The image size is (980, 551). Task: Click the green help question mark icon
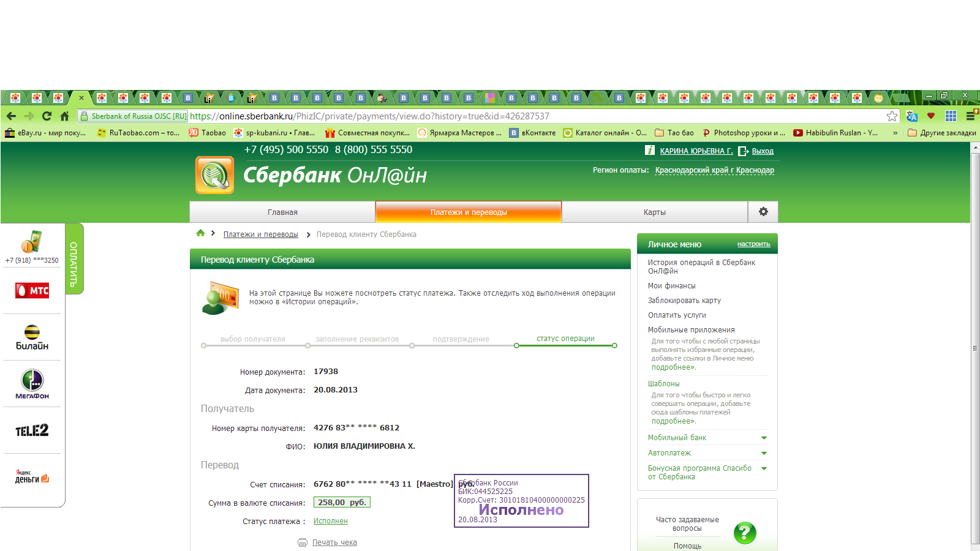click(745, 533)
